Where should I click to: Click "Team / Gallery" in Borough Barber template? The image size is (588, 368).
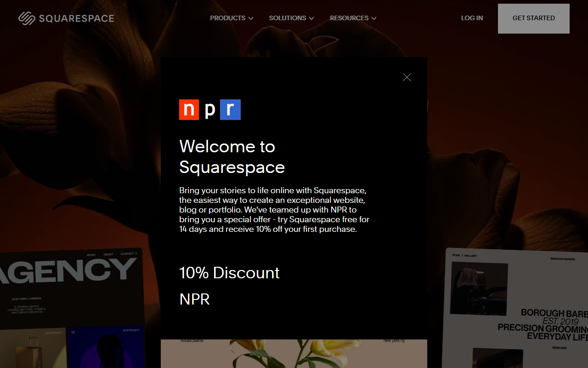[x=464, y=255]
